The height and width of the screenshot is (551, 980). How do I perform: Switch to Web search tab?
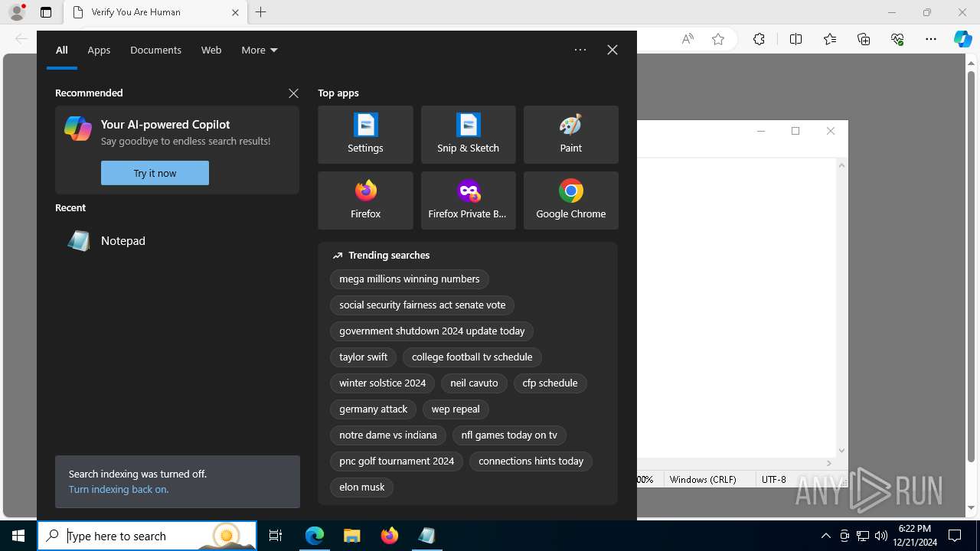pos(211,50)
